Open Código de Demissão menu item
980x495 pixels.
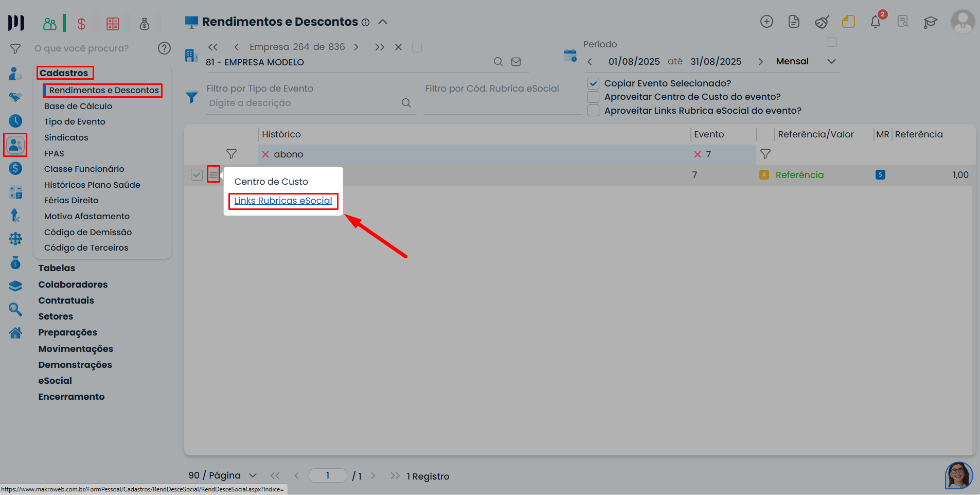[x=88, y=232]
